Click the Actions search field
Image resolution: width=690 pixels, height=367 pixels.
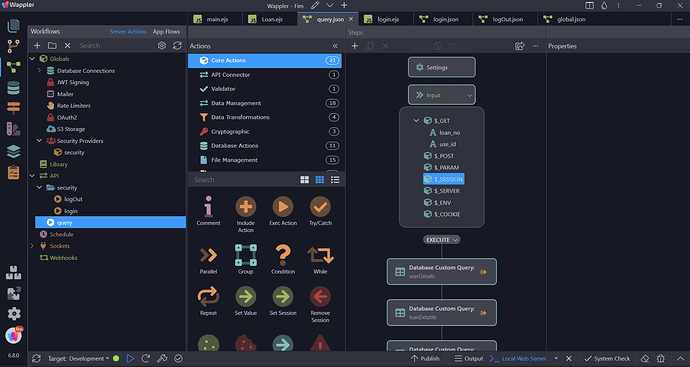pyautogui.click(x=243, y=180)
